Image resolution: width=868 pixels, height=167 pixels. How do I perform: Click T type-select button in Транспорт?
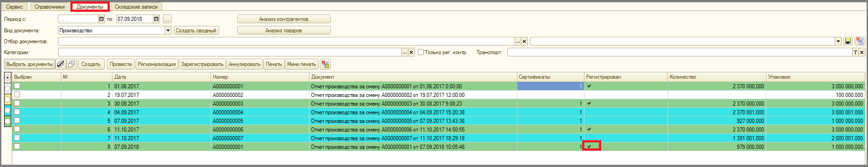click(855, 52)
